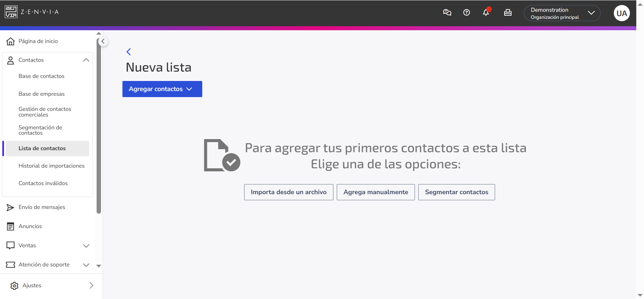Open Anuncios section
This screenshot has height=299, width=644.
click(x=30, y=226)
